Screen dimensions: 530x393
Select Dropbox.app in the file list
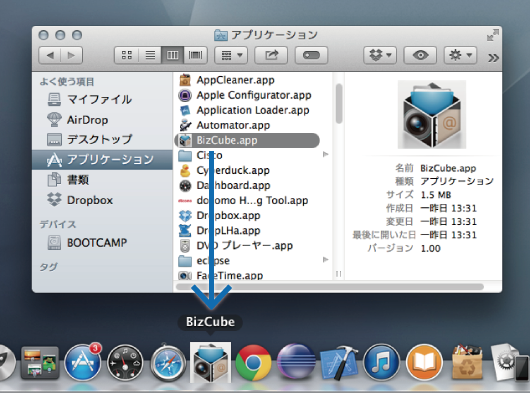[248, 215]
